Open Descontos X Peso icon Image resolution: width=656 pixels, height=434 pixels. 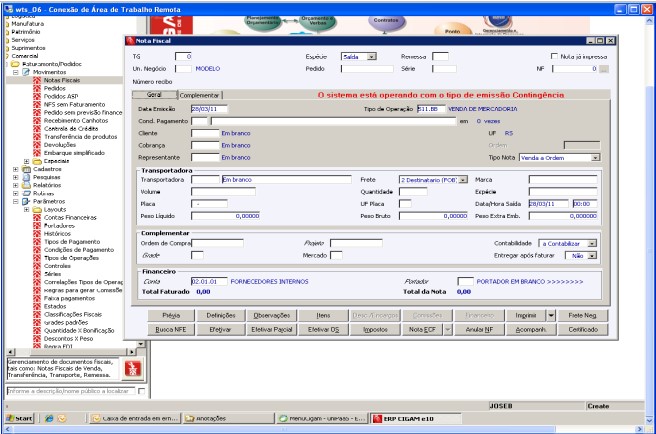point(37,339)
